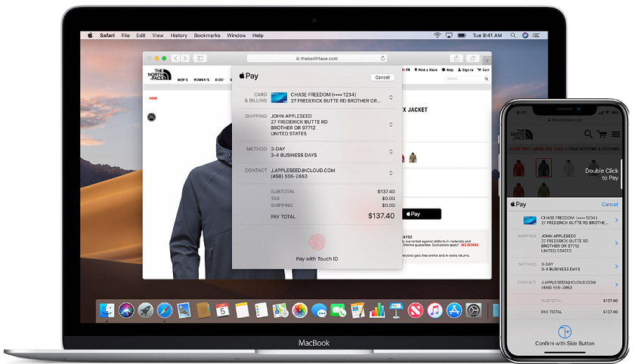Open the Men's category link

(183, 80)
